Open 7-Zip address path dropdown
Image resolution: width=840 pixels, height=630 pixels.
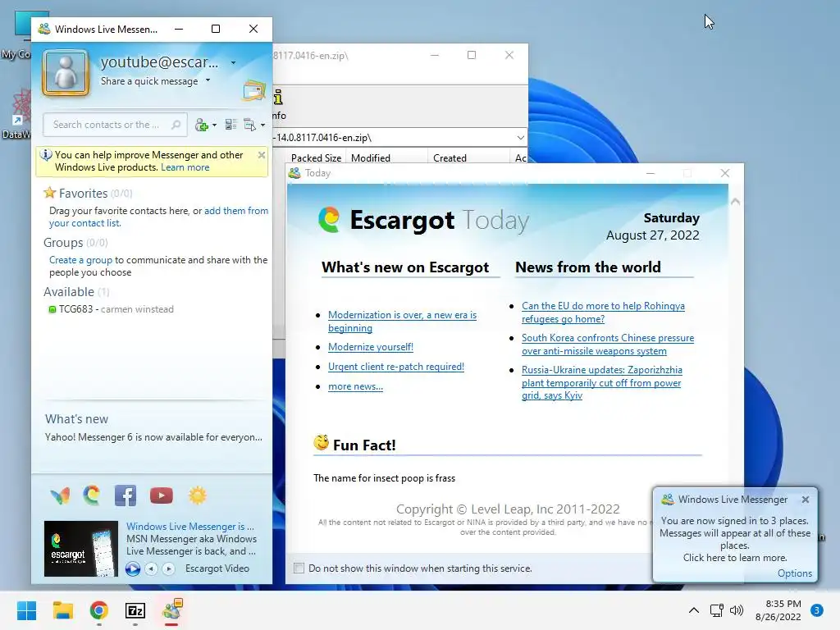point(520,138)
